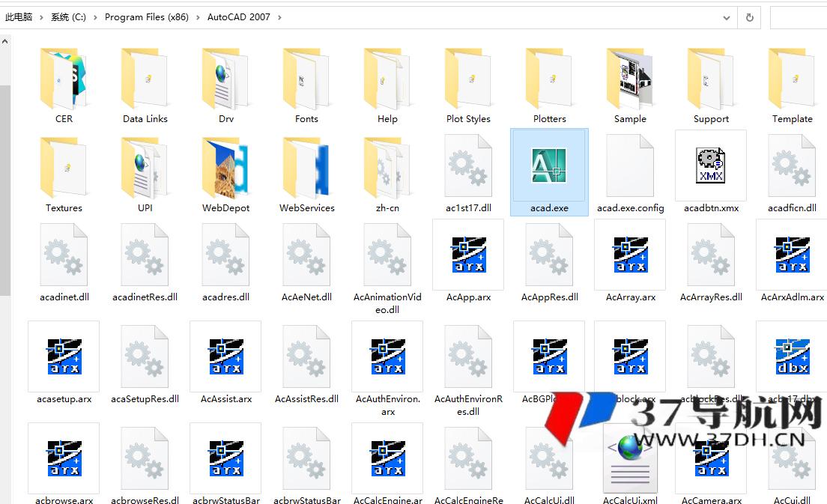Image resolution: width=827 pixels, height=504 pixels.
Task: Click the AcArxAdlm.arx file icon
Action: pos(792,255)
